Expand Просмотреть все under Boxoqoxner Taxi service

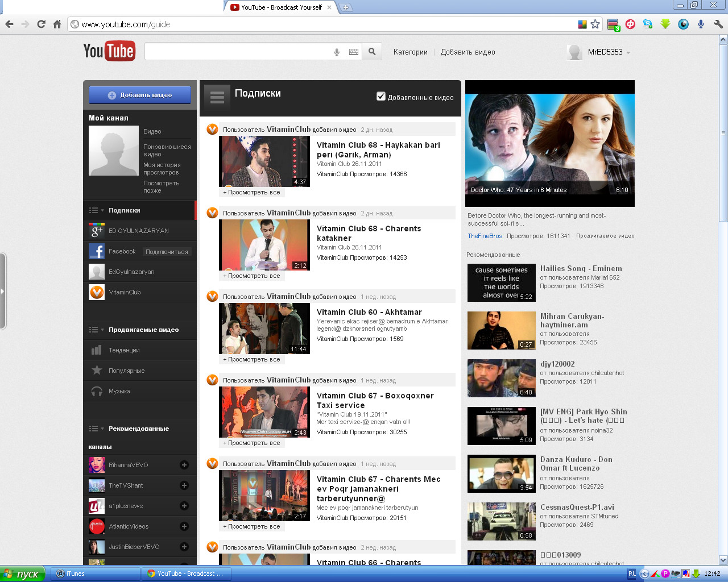(251, 443)
